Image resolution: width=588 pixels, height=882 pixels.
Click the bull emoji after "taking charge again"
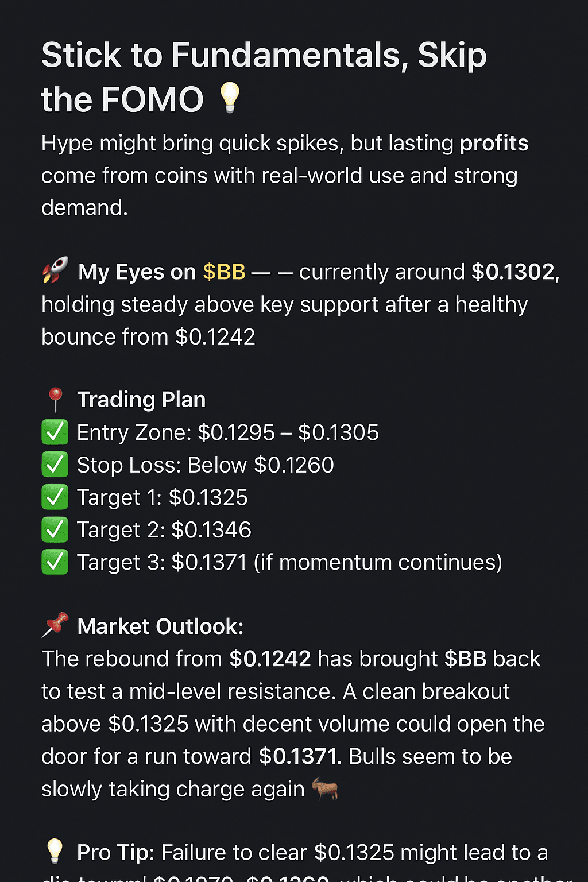click(325, 789)
